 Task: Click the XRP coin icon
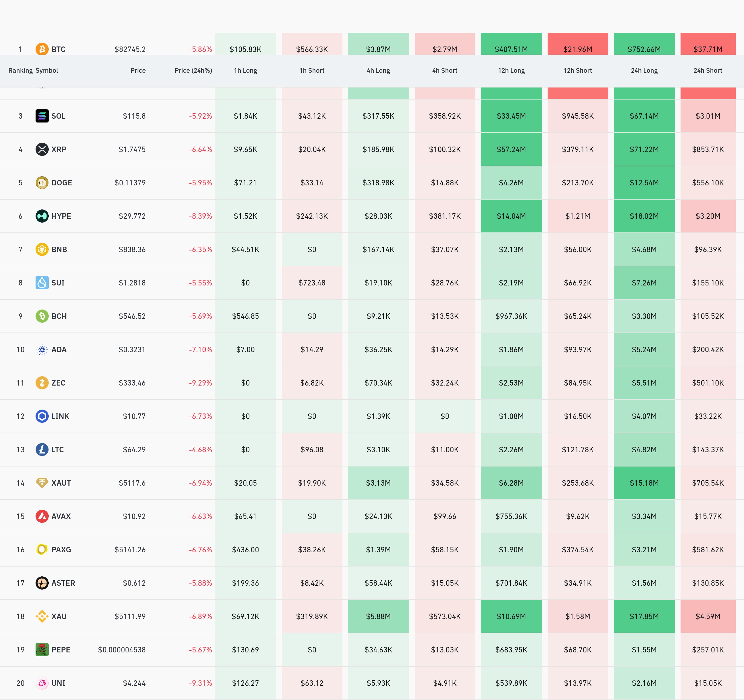[x=42, y=149]
